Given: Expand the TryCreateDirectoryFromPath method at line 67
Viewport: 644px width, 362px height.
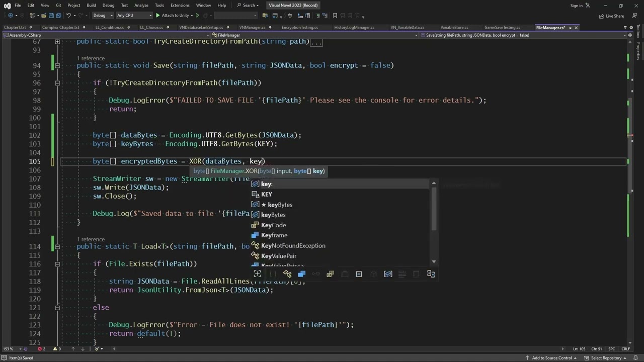Looking at the screenshot, I should [x=57, y=41].
